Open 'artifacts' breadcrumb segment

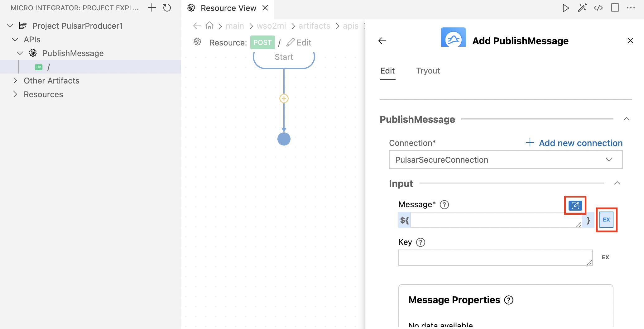point(314,26)
